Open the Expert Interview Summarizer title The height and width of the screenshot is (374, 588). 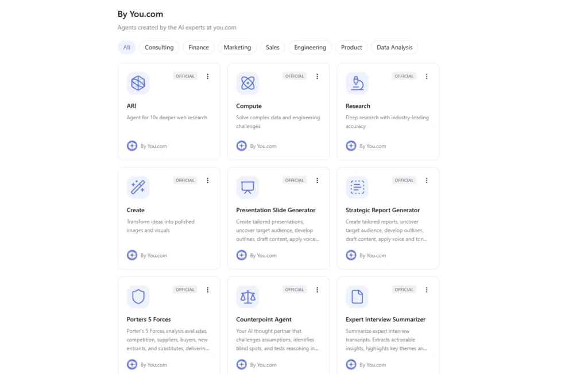click(x=385, y=320)
